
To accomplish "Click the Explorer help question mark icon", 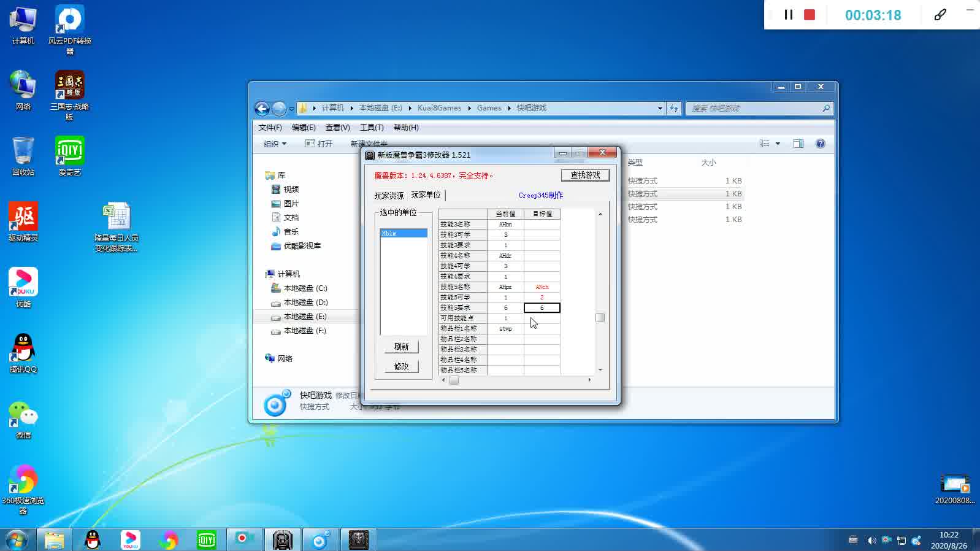I will point(820,144).
